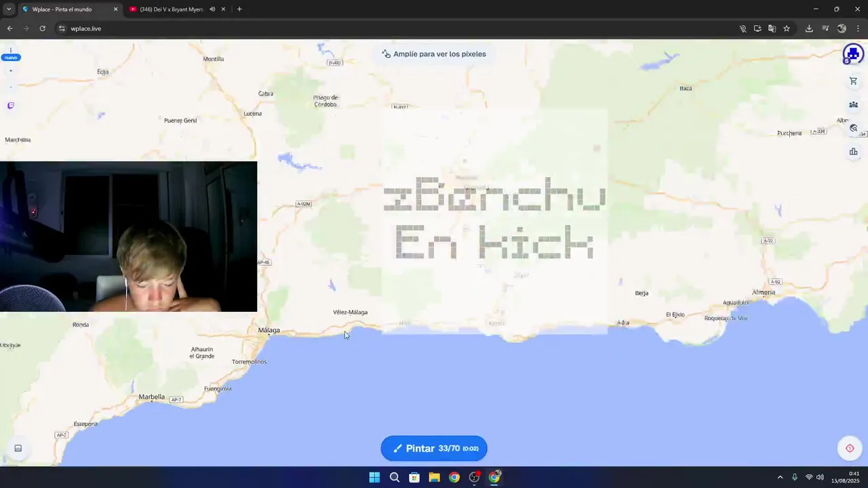Image resolution: width=868 pixels, height=488 pixels.
Task: Click the Torremolinos label on map
Action: 249,362
